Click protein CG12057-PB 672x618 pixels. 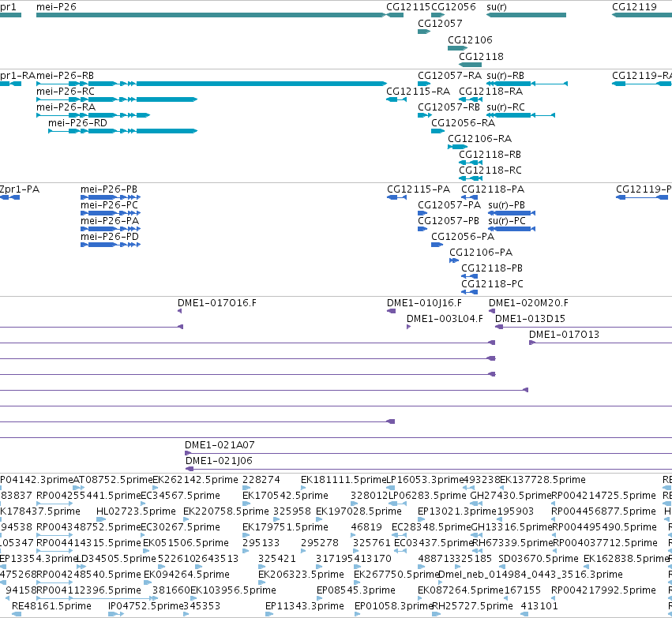[x=422, y=229]
